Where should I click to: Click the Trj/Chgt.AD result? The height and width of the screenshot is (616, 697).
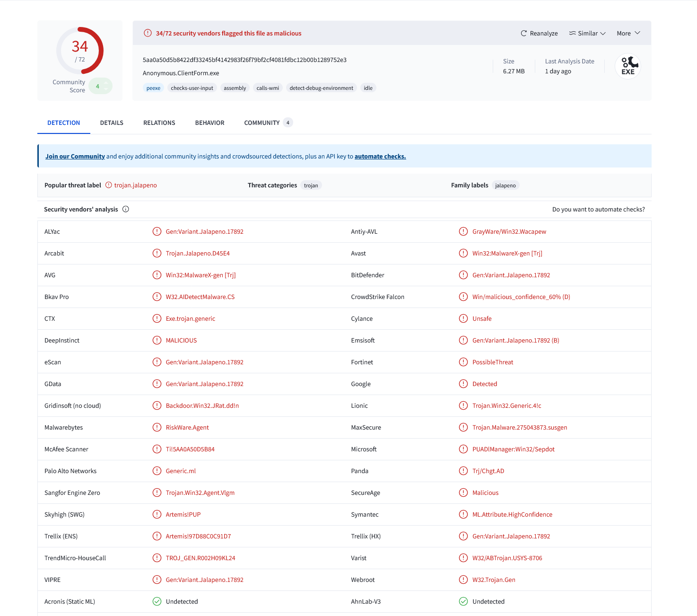(x=488, y=471)
